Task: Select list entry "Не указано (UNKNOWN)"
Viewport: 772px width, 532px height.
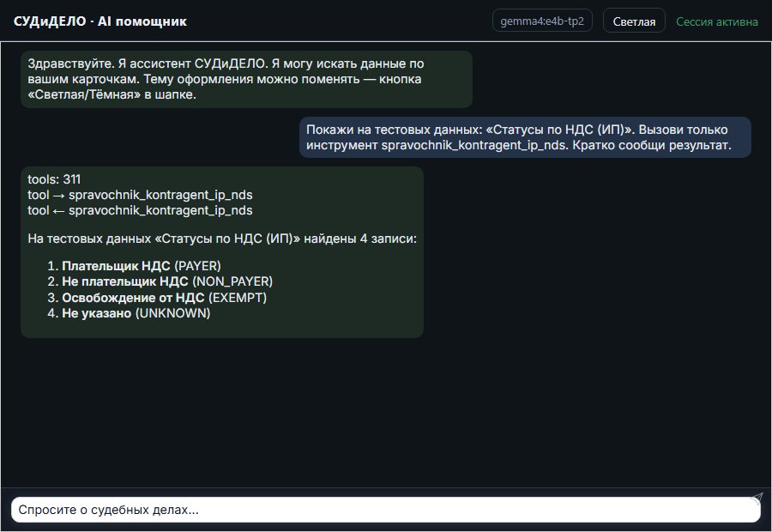Action: [136, 313]
